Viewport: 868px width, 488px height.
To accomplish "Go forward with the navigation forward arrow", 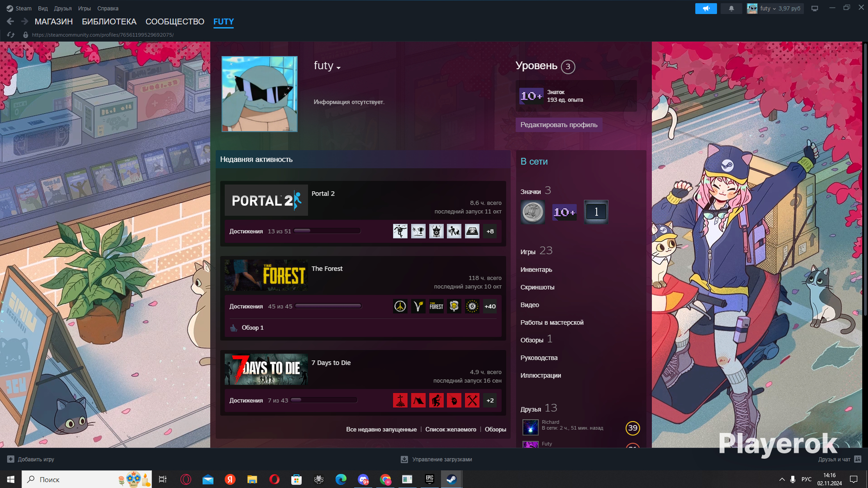I will coord(24,21).
